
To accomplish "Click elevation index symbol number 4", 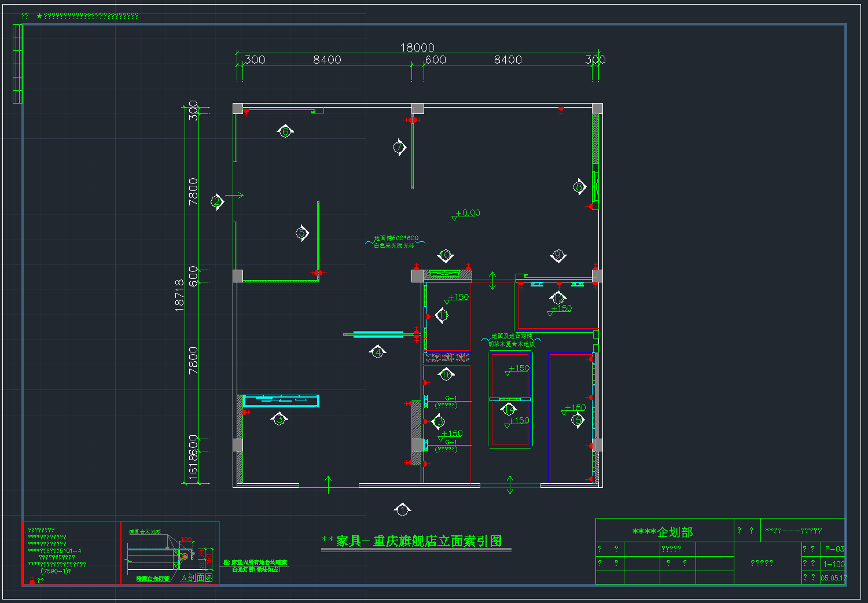I will pos(378,352).
